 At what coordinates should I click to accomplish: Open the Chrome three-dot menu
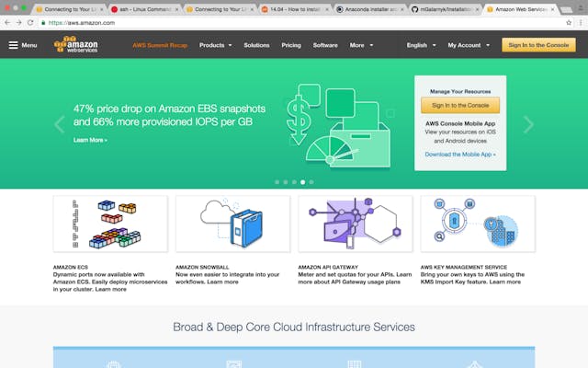(581, 23)
